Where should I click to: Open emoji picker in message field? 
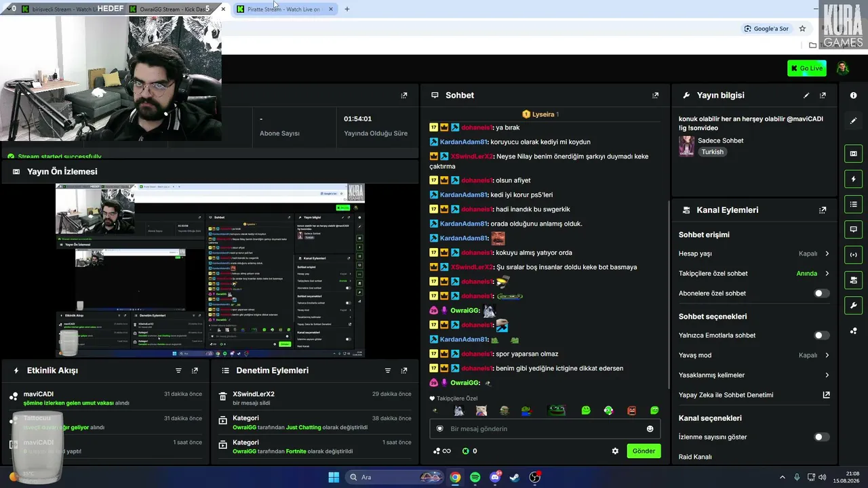point(650,428)
